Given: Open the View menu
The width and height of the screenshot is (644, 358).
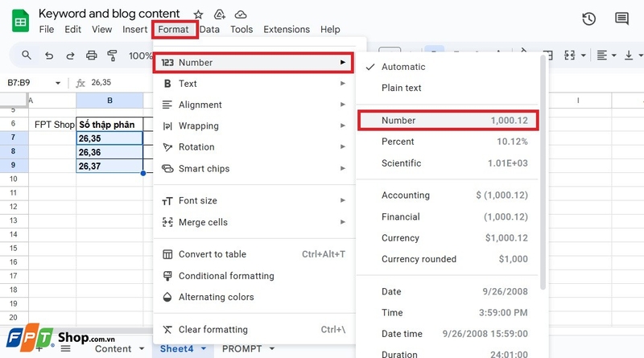Looking at the screenshot, I should pos(101,30).
